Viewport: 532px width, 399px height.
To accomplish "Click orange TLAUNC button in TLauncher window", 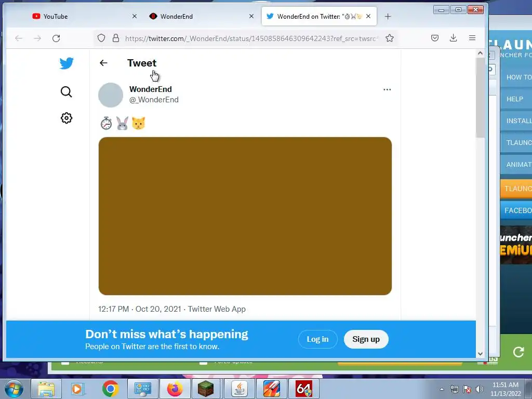I will click(516, 189).
